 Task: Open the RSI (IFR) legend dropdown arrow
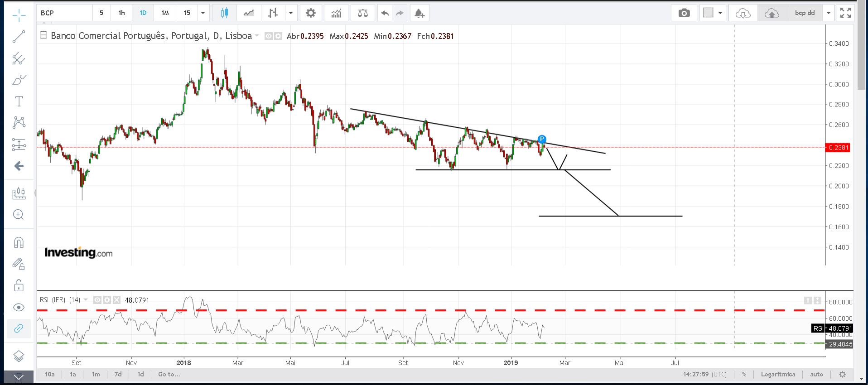pos(86,300)
